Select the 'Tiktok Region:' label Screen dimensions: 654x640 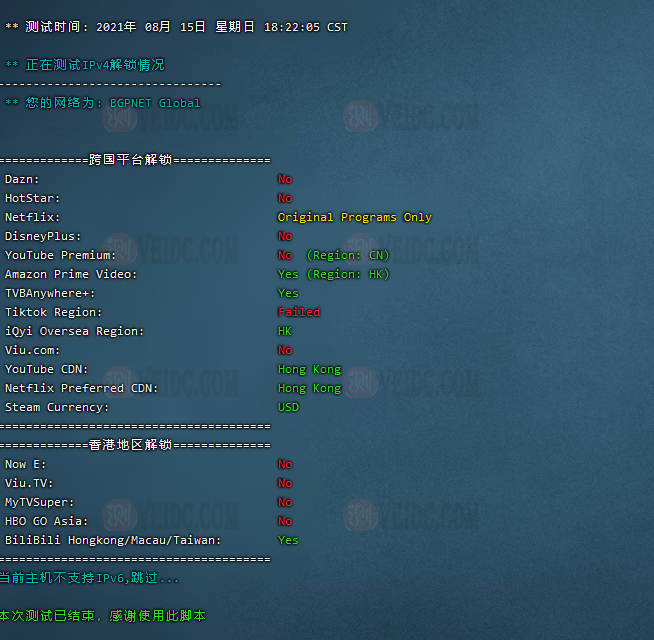click(53, 312)
